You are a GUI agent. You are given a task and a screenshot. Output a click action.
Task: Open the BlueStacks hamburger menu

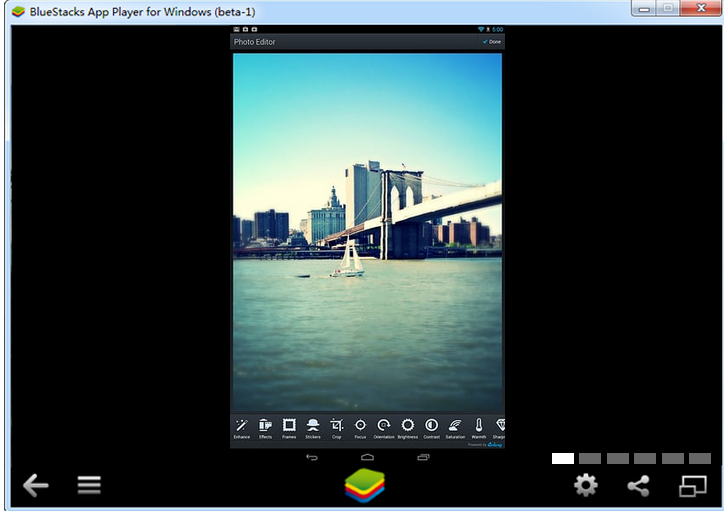(x=90, y=486)
